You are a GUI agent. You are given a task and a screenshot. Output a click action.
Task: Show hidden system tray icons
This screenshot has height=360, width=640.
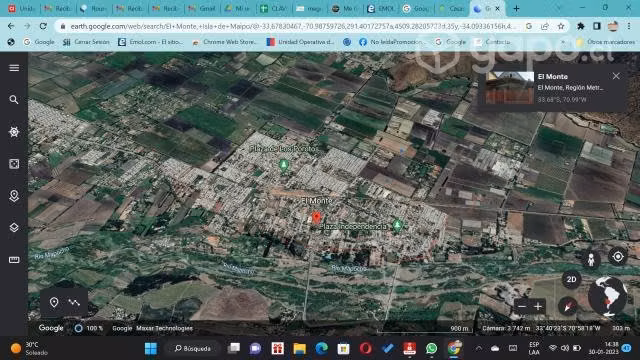pyautogui.click(x=479, y=348)
